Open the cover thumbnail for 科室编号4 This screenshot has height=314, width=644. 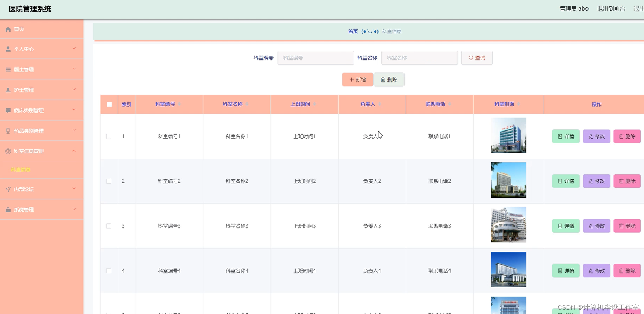(x=509, y=270)
